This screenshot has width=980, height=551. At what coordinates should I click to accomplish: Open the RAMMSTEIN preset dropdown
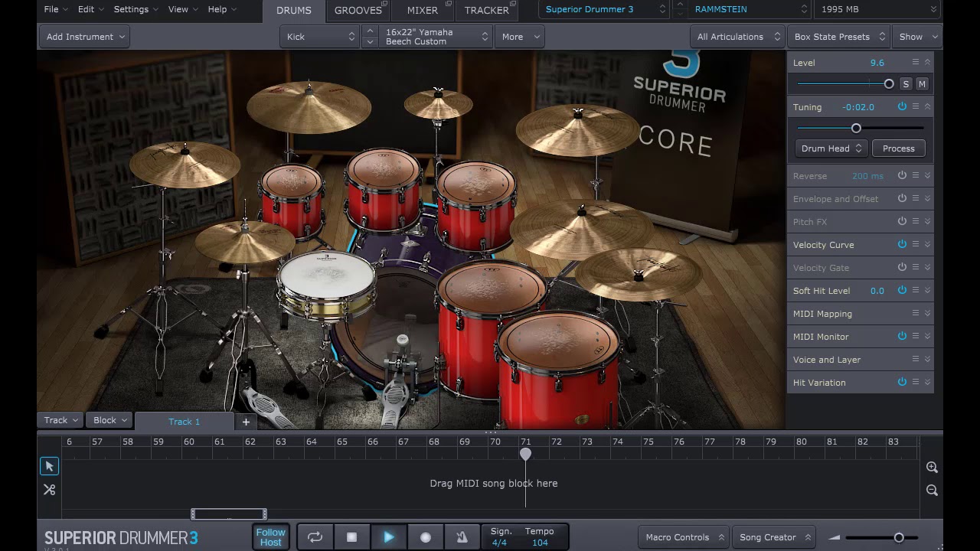750,9
